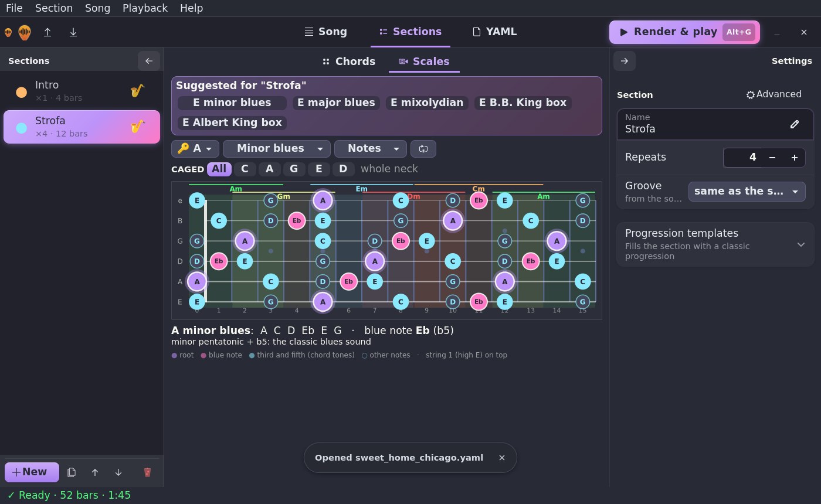Dismiss the 'Opened sweet_home_chicago.yaml' toast
The height and width of the screenshot is (504, 821).
tap(502, 458)
